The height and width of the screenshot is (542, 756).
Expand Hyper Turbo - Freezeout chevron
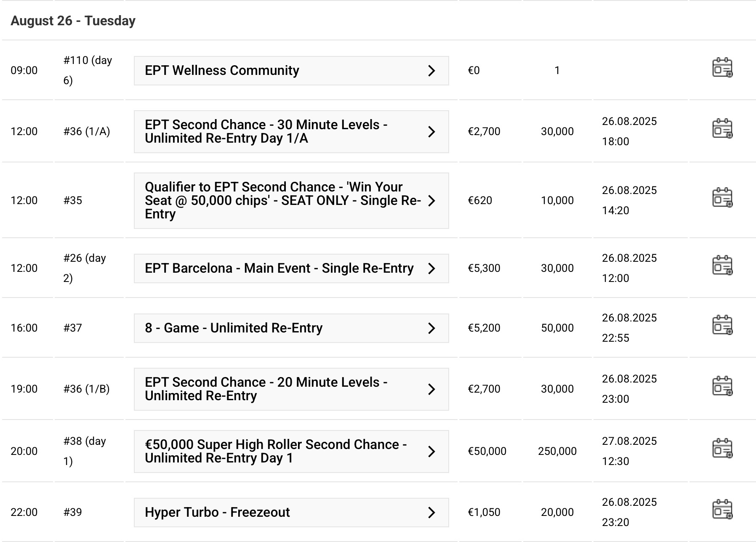tap(431, 513)
